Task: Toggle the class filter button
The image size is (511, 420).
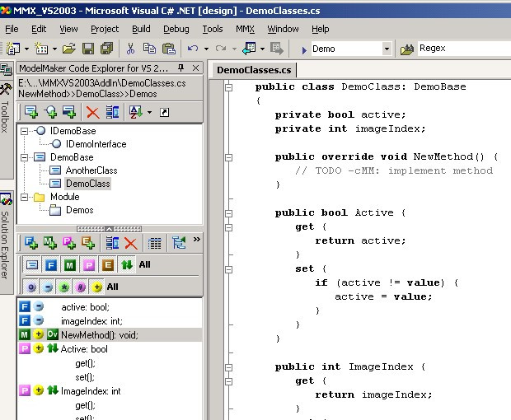Action: pyautogui.click(x=32, y=265)
